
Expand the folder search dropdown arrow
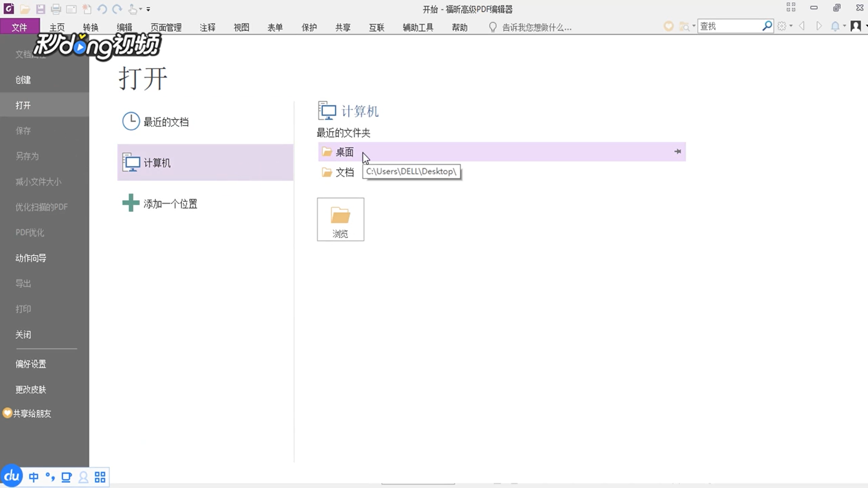click(694, 26)
